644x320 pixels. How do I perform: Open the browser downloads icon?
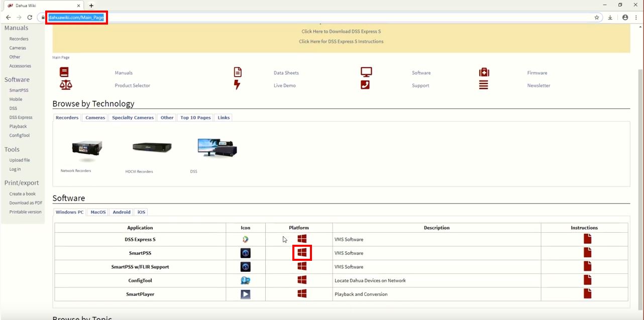(x=610, y=17)
